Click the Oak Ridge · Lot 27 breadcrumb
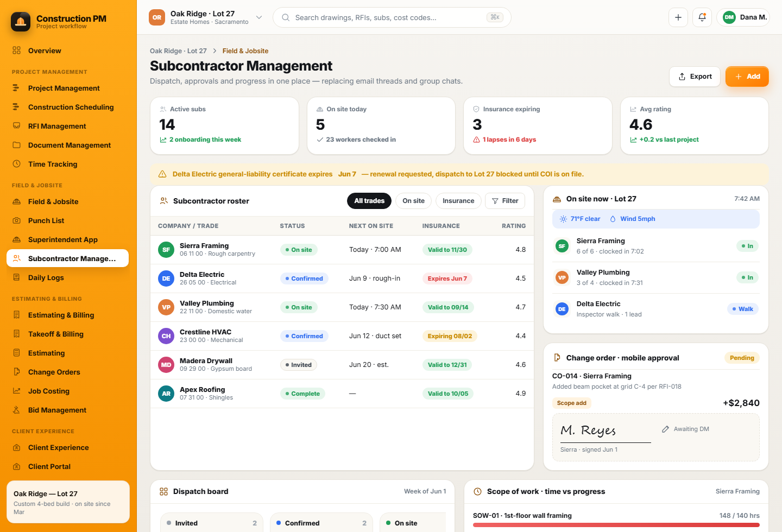Viewport: 782px width, 532px height. tap(178, 51)
